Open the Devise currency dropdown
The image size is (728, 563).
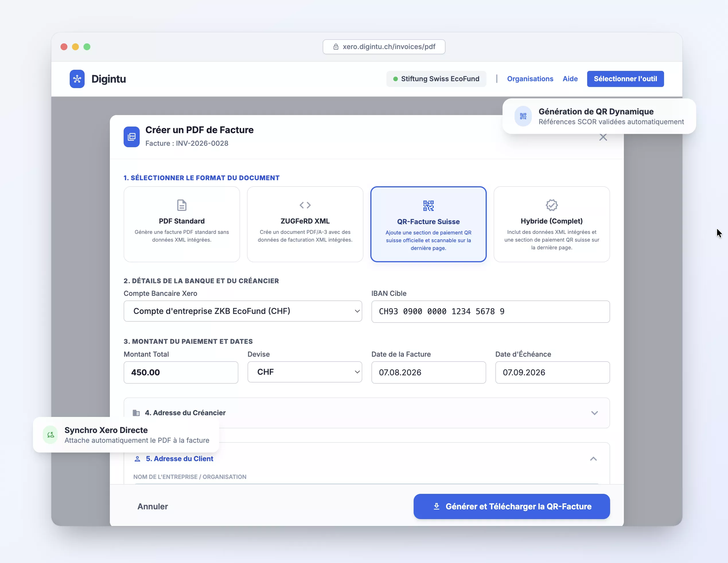(305, 372)
